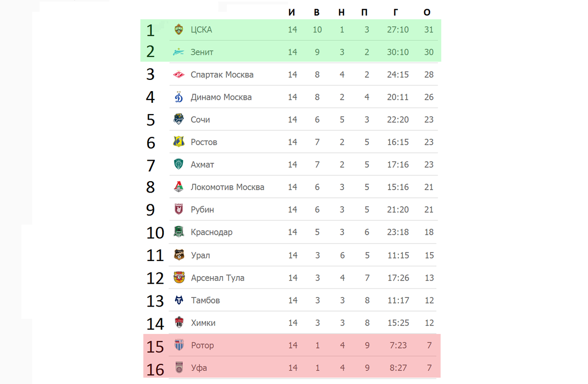Click the Akhmat club crest
Image resolution: width=588 pixels, height=384 pixels.
(179, 165)
